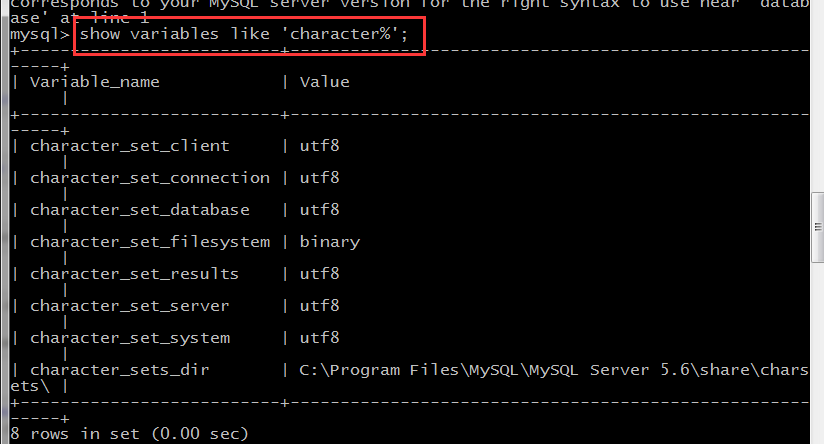Click the character_set_server variable name

[130, 306]
